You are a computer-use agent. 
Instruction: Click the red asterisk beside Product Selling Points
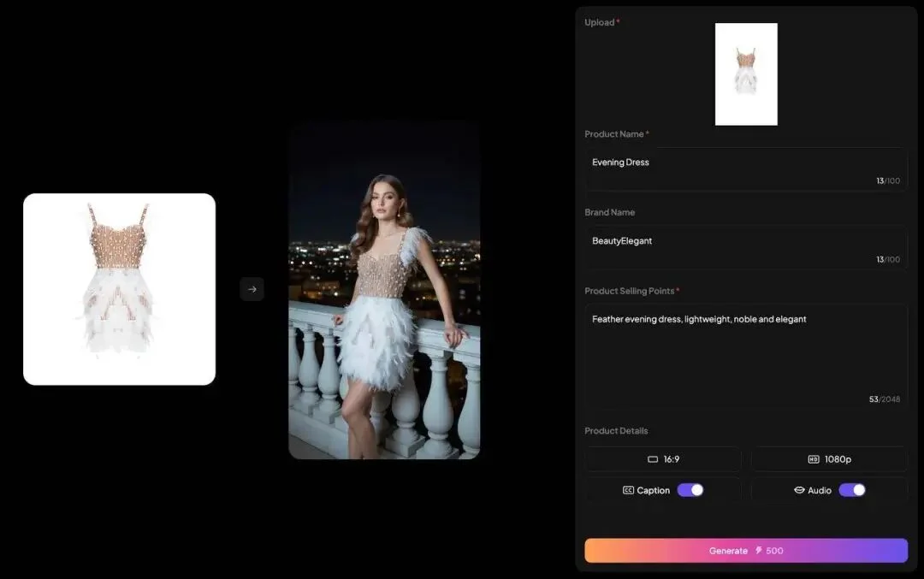pos(677,291)
